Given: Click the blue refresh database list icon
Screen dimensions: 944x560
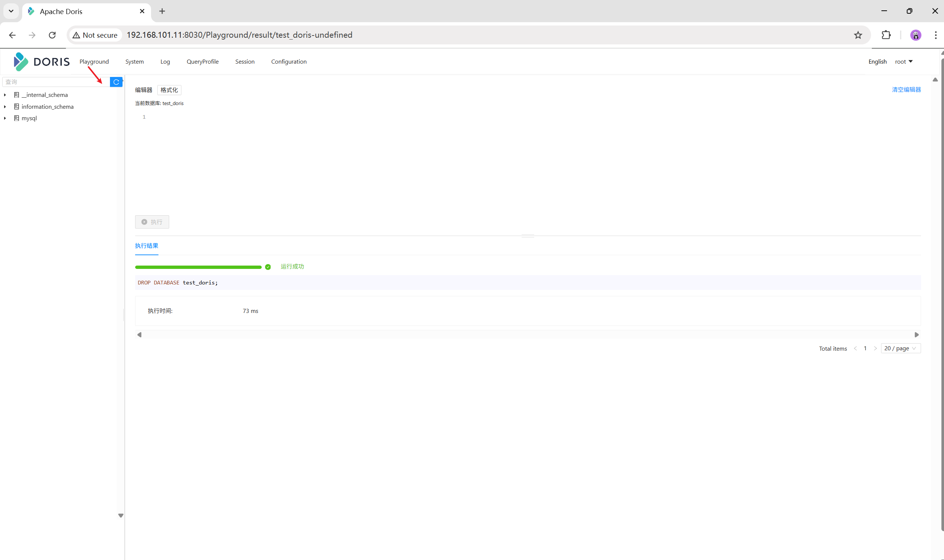Looking at the screenshot, I should 116,82.
